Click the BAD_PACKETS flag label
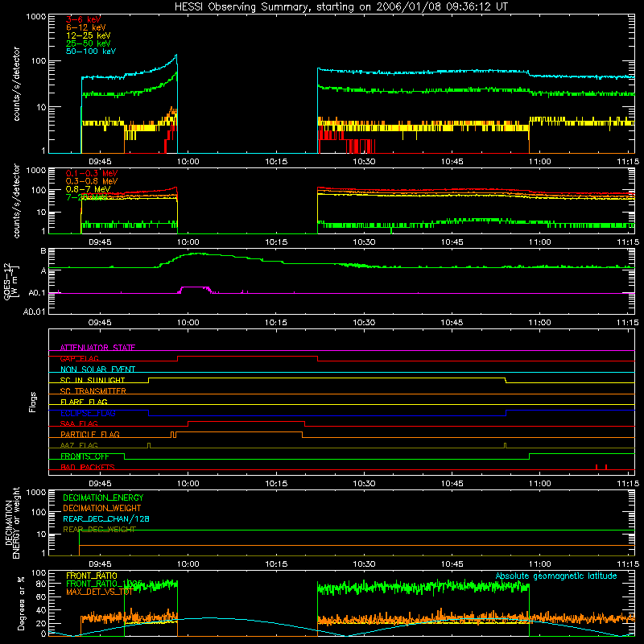 pyautogui.click(x=88, y=467)
